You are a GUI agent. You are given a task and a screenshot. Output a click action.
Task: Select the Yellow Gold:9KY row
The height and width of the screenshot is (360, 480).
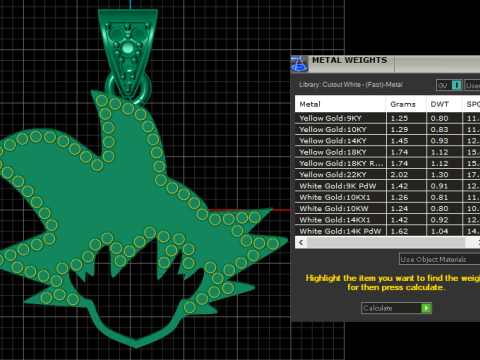pos(387,118)
